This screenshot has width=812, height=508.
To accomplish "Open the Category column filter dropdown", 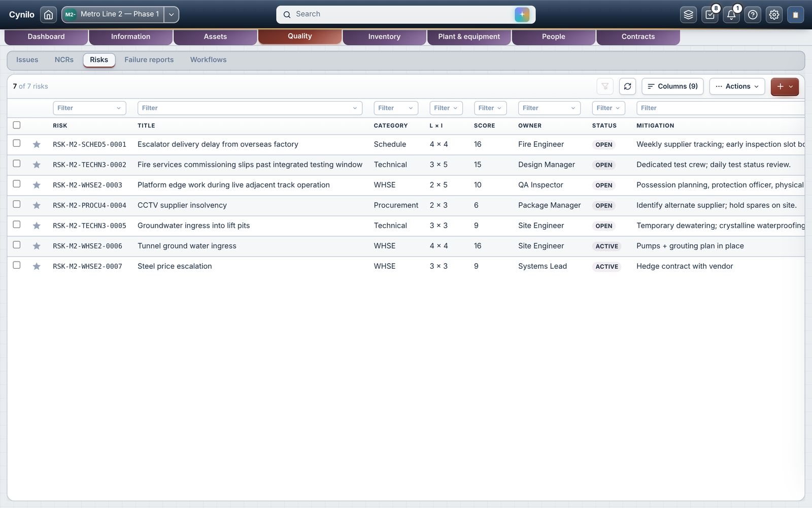I will coord(396,108).
